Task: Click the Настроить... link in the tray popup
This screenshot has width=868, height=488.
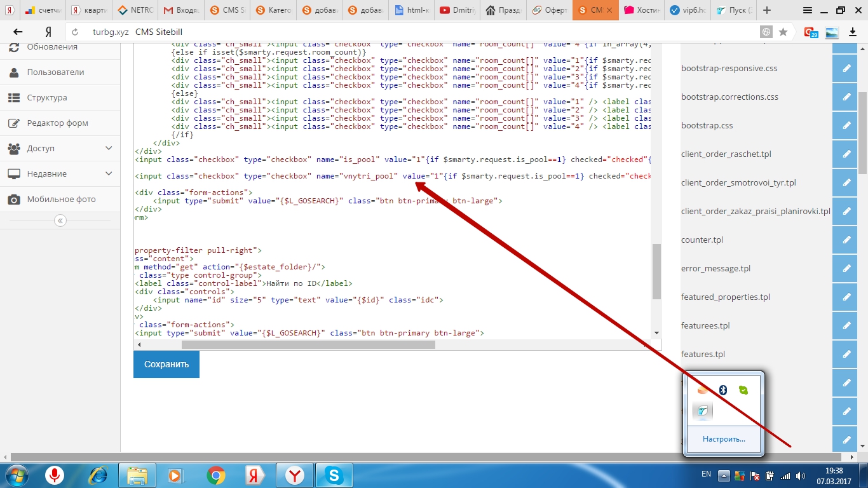Action: [724, 439]
